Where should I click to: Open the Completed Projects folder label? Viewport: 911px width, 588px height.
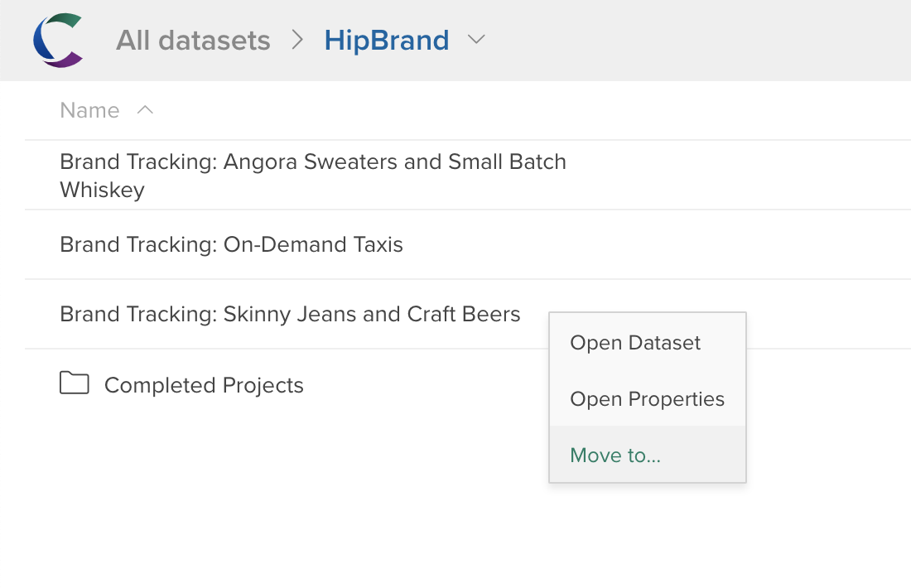coord(204,385)
